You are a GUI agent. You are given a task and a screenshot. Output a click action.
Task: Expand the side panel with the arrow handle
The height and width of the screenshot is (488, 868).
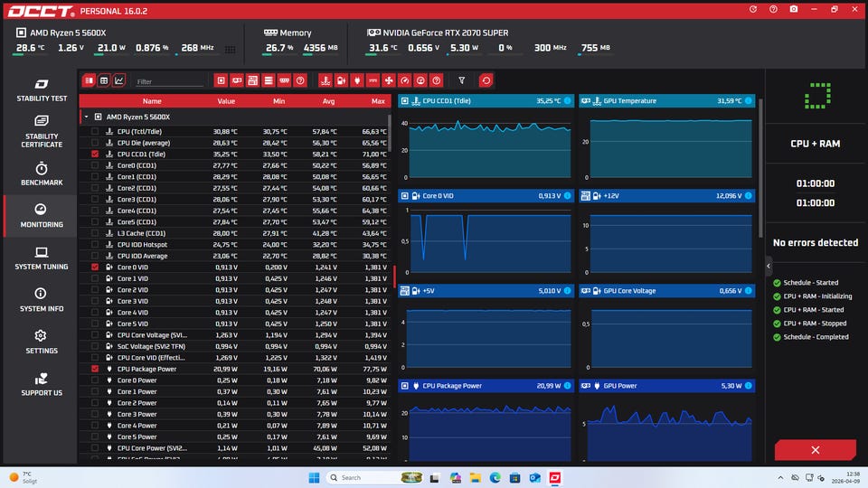(769, 266)
